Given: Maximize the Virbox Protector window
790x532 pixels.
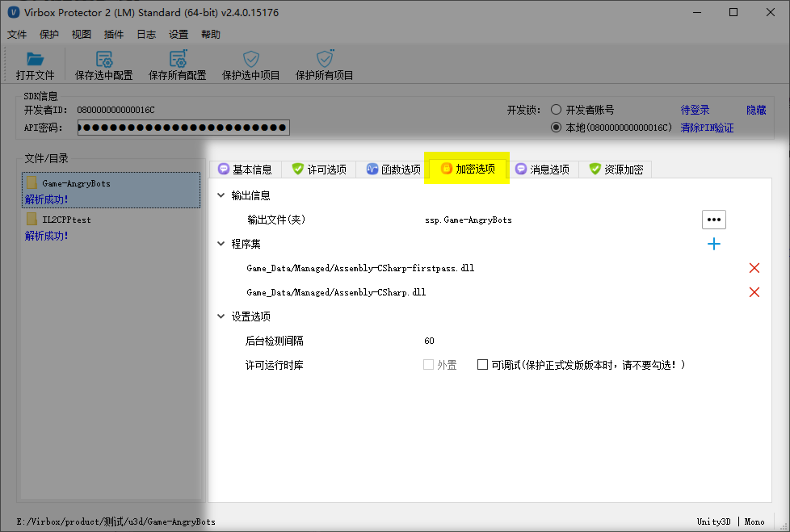Looking at the screenshot, I should [x=733, y=12].
